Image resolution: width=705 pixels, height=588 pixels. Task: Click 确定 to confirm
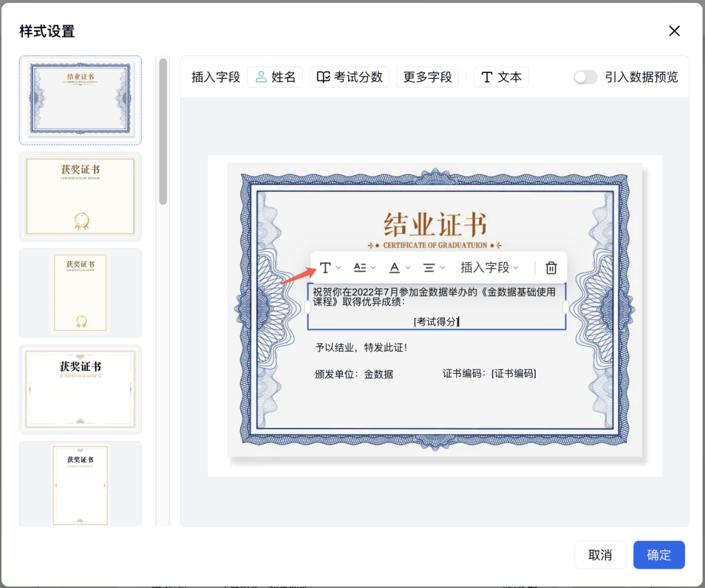pyautogui.click(x=659, y=555)
